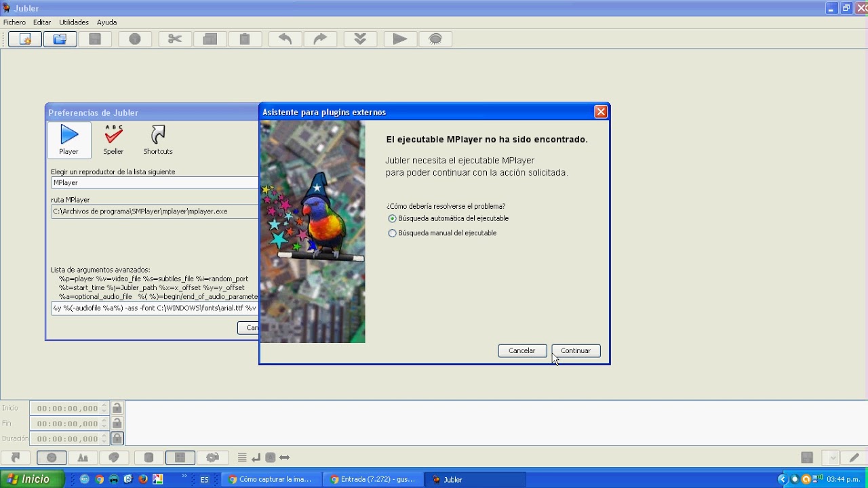This screenshot has width=868, height=488.
Task: Click the Play video toolbar icon
Action: click(400, 39)
